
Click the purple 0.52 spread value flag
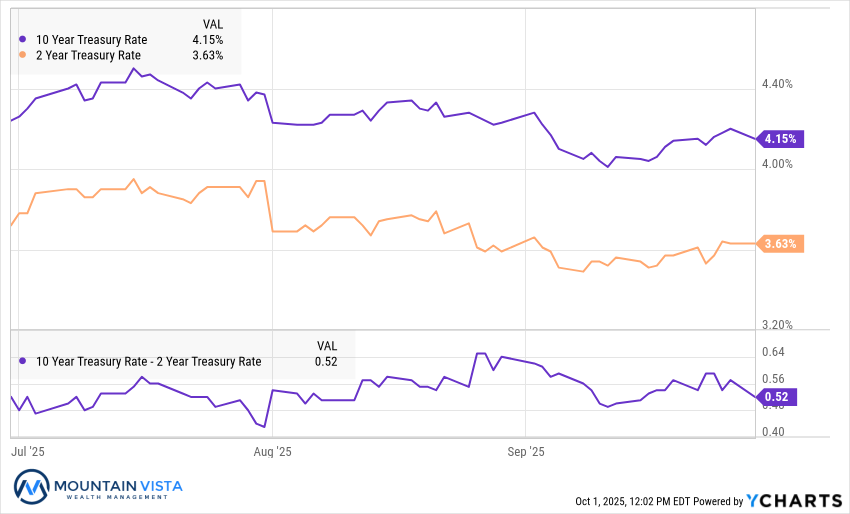[x=777, y=398]
